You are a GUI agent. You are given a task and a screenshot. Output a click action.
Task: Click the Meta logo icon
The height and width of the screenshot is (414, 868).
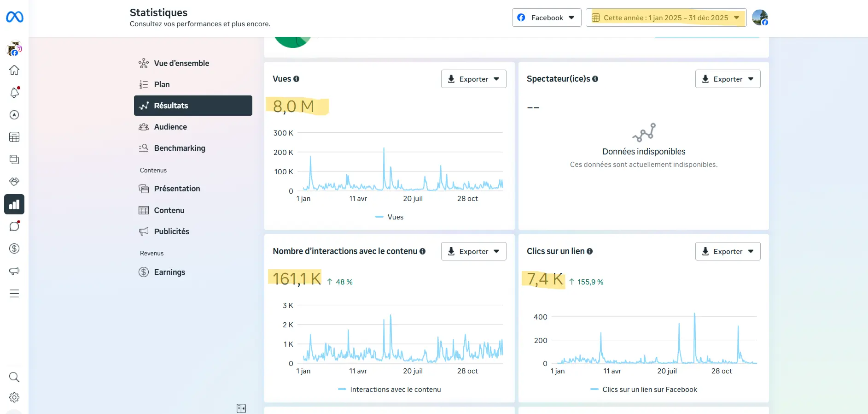[14, 17]
